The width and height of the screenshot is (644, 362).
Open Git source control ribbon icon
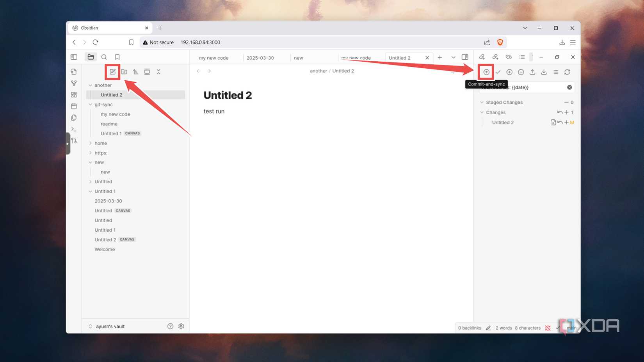pos(74,140)
